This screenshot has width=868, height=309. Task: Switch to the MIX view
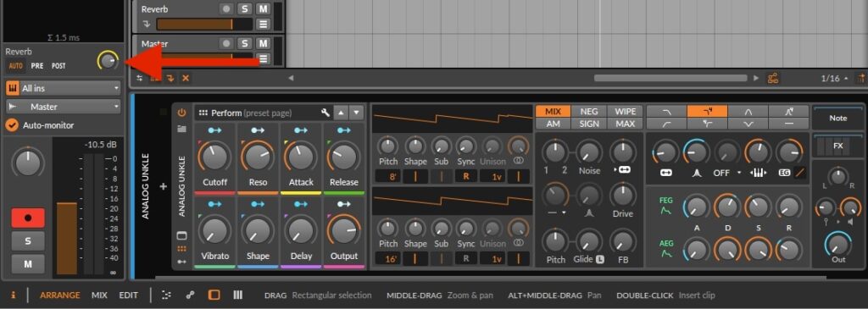[x=100, y=295]
